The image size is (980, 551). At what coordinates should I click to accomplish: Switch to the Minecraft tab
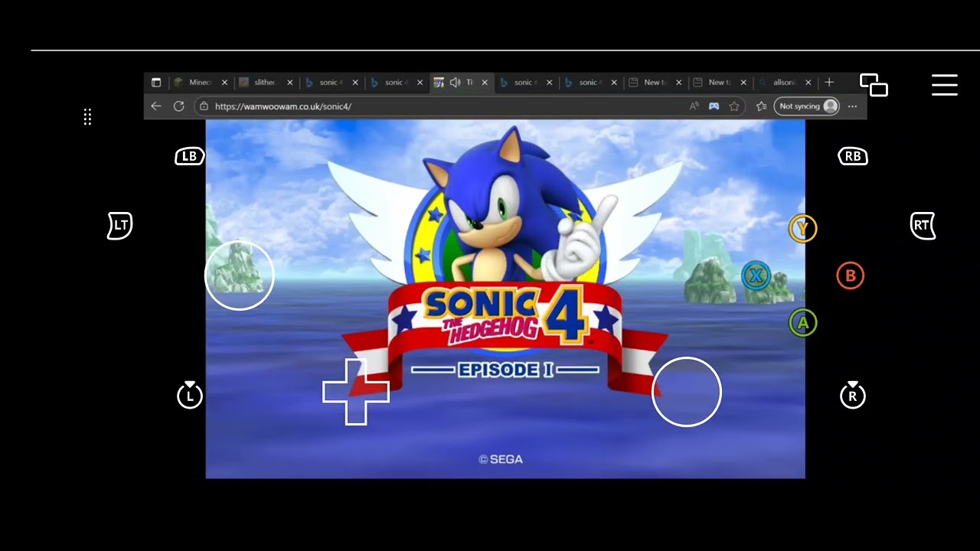[201, 83]
